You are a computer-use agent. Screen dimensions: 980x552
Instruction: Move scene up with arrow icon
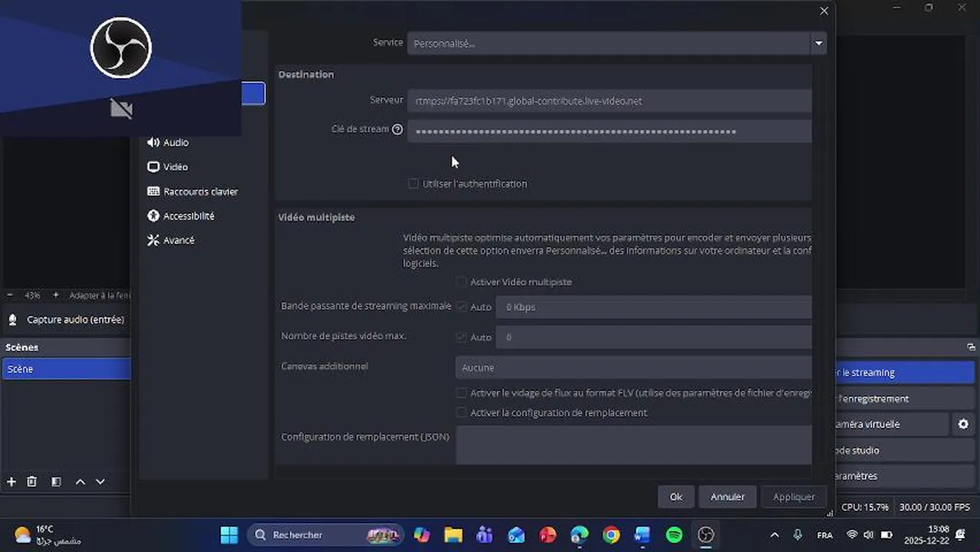[x=80, y=481]
